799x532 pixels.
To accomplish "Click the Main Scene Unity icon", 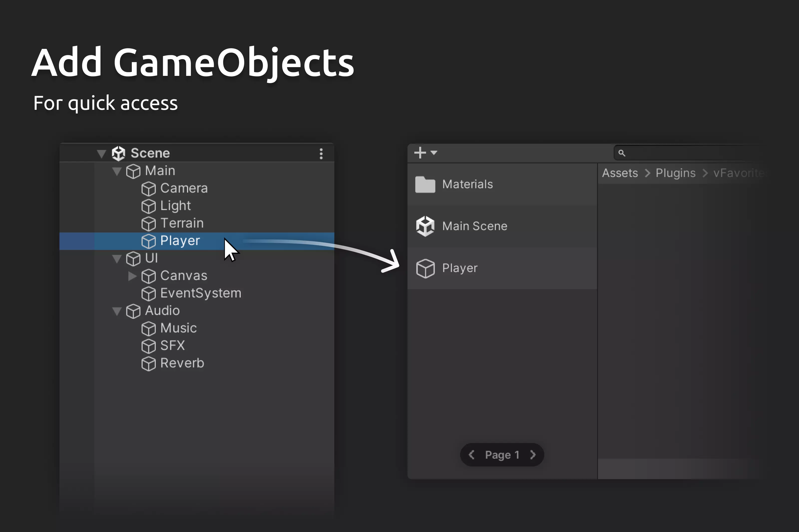I will (x=425, y=226).
